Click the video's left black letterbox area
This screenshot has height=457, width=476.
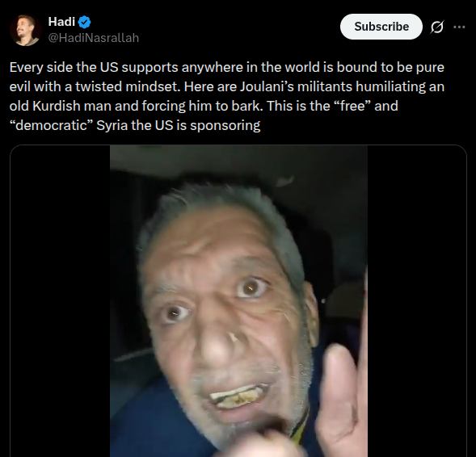(x=60, y=301)
